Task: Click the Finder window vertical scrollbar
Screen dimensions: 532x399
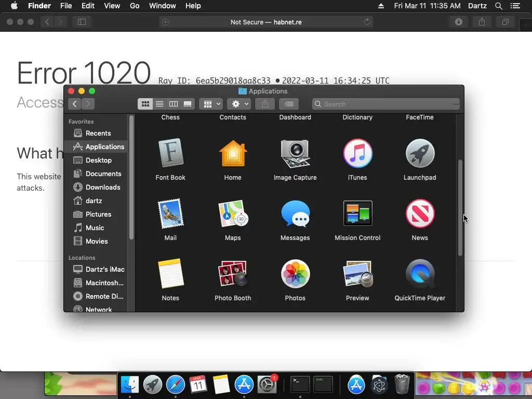Action: pyautogui.click(x=460, y=208)
